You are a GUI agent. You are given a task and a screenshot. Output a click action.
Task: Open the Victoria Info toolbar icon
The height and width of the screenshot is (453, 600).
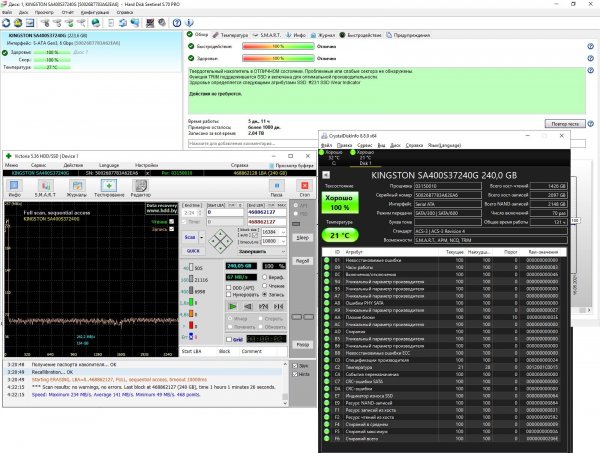16,188
